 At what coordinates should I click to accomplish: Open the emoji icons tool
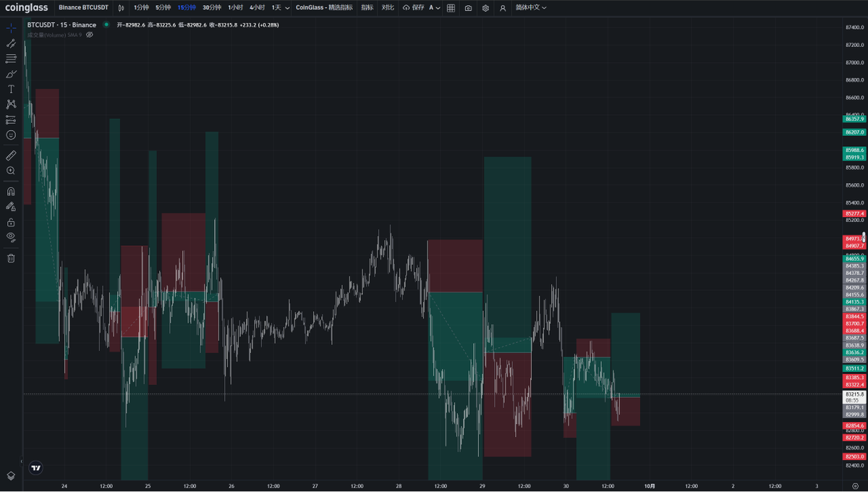coord(11,135)
